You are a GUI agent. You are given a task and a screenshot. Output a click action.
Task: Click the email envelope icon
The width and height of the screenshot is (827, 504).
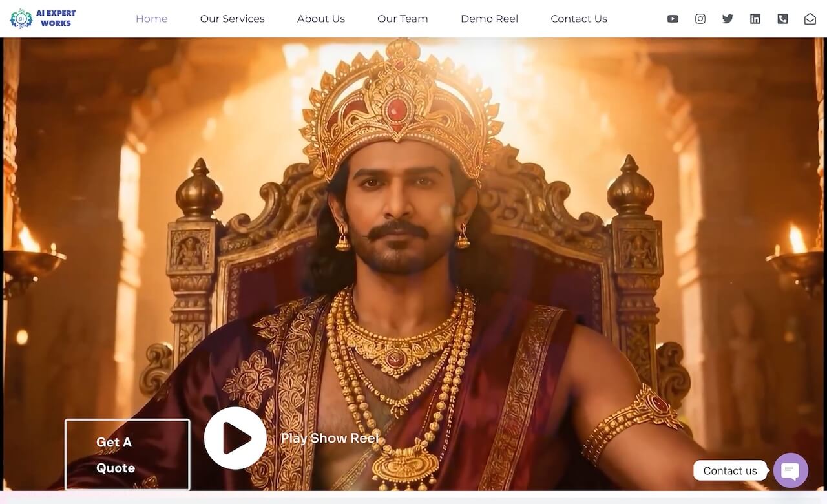[810, 19]
